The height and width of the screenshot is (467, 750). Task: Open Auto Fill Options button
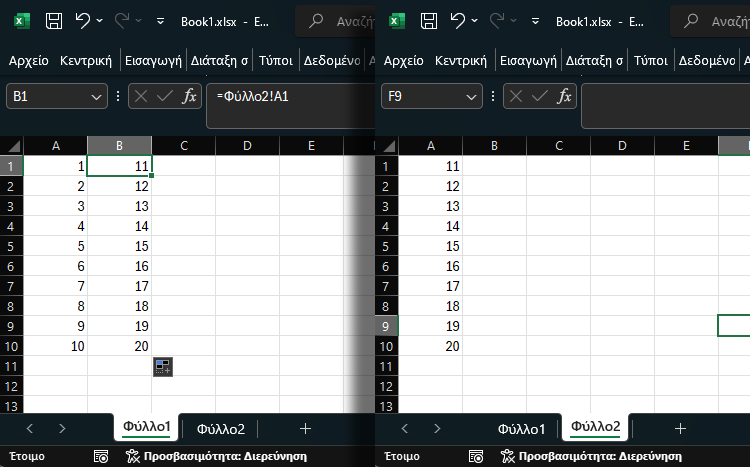(x=163, y=367)
